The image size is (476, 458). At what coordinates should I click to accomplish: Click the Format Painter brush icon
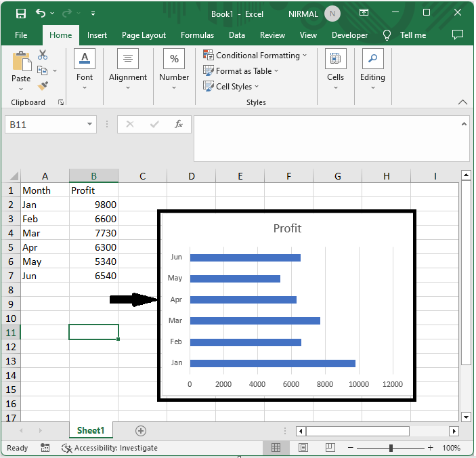(x=43, y=85)
